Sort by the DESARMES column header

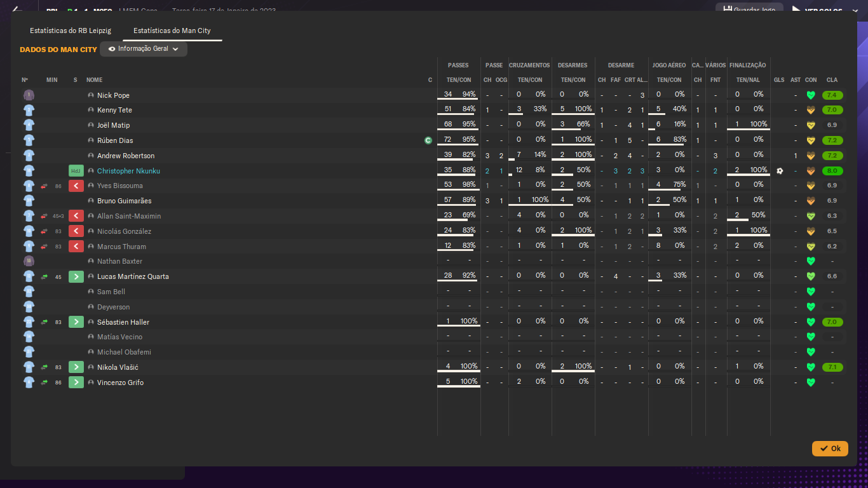point(573,65)
